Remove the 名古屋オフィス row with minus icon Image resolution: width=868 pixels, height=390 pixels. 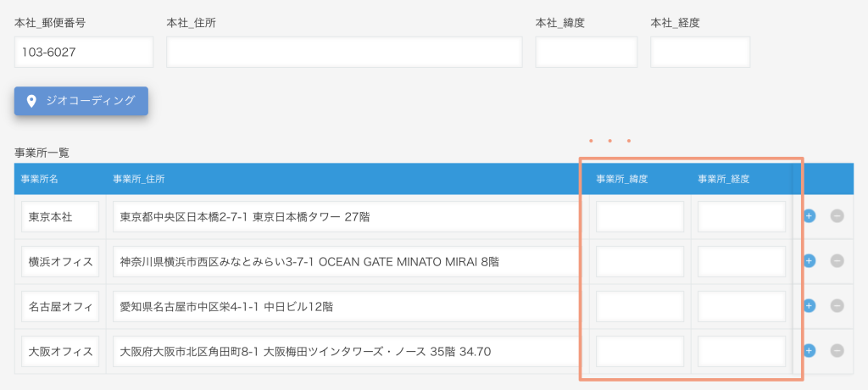point(837,306)
